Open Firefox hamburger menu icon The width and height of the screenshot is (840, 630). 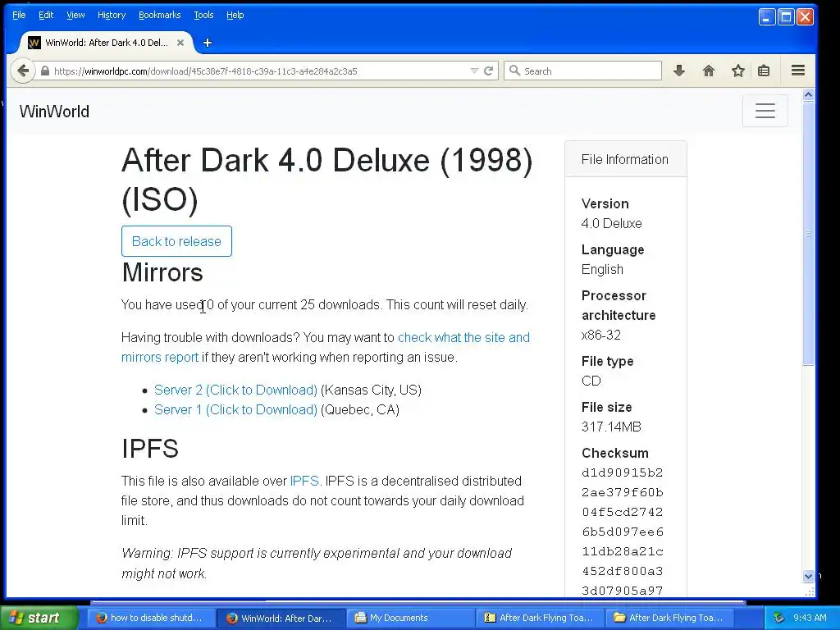pos(798,71)
